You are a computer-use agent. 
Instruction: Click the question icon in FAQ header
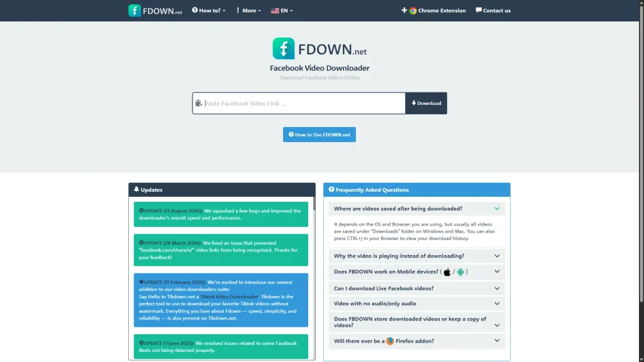(x=331, y=189)
